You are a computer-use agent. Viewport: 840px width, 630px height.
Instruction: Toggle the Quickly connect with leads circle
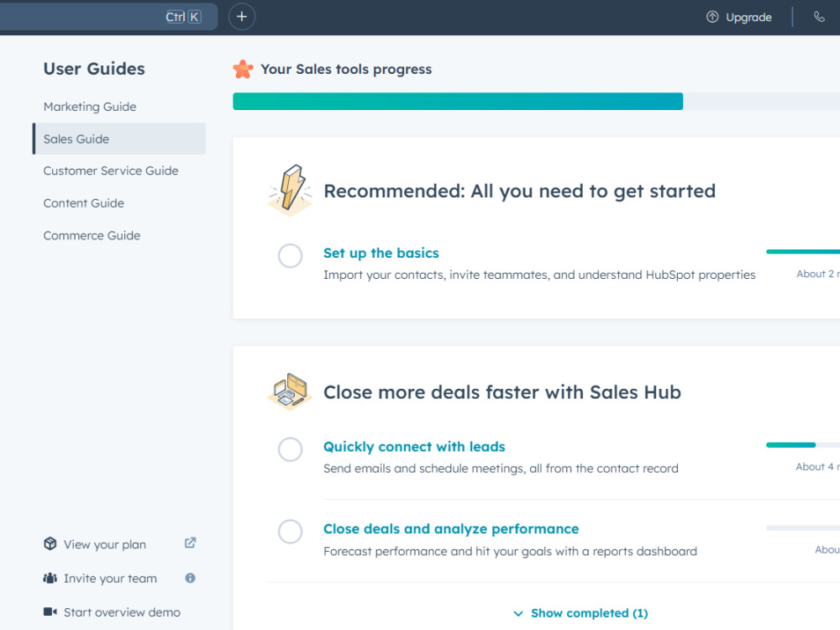(x=290, y=449)
